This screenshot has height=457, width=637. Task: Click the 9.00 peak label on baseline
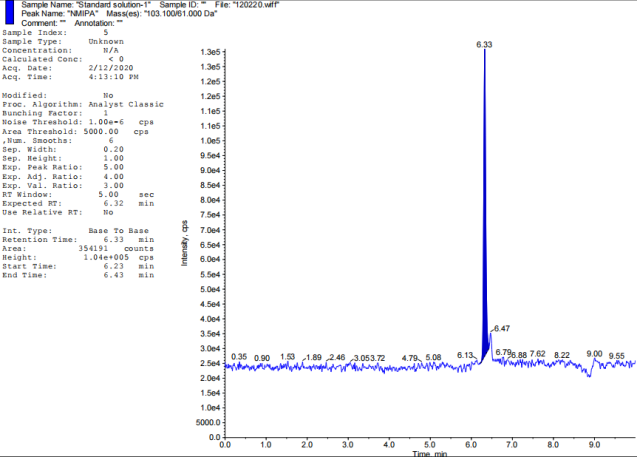(x=594, y=353)
